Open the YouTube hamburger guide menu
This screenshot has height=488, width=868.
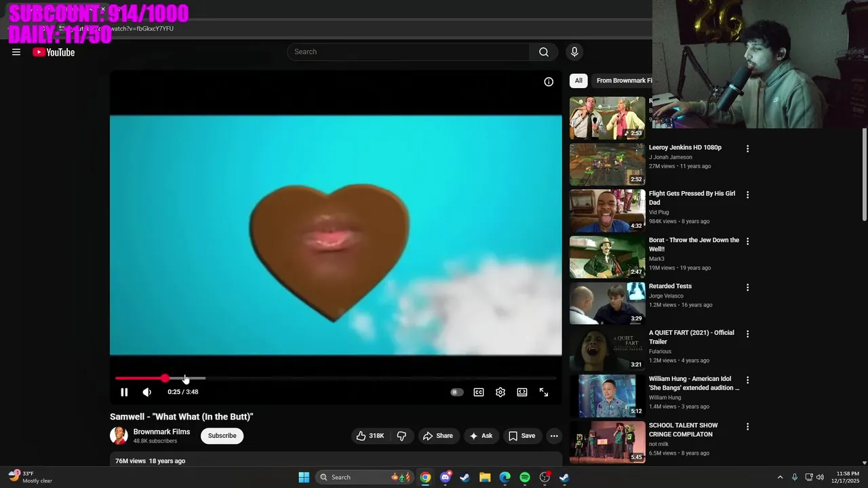click(x=16, y=52)
